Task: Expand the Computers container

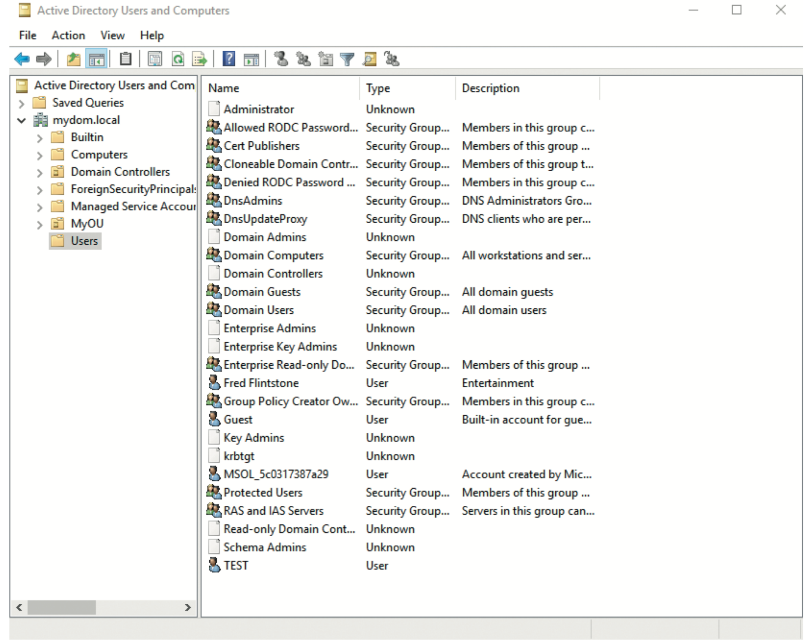Action: coord(40,155)
